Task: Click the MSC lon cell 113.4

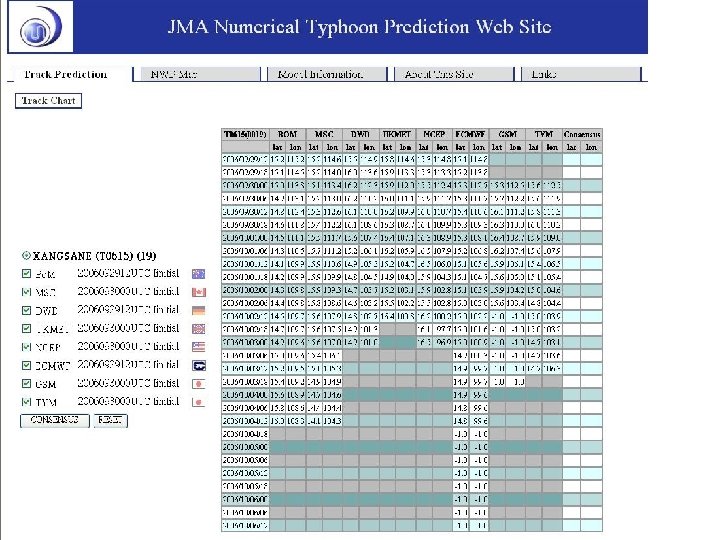Action: coord(332,186)
